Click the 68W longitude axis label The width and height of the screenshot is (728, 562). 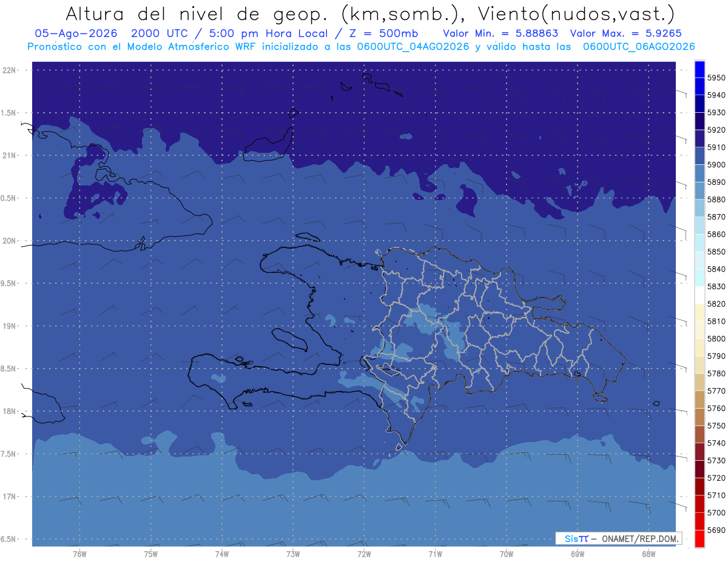click(649, 554)
